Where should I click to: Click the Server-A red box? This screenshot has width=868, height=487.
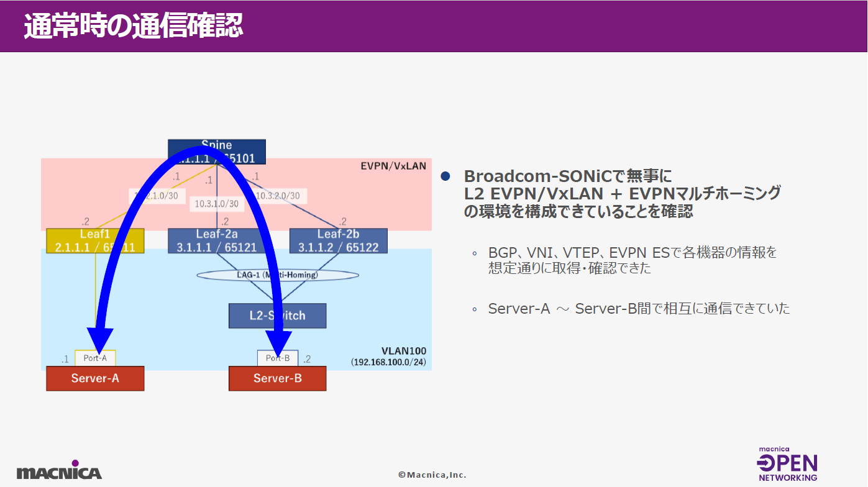(95, 378)
